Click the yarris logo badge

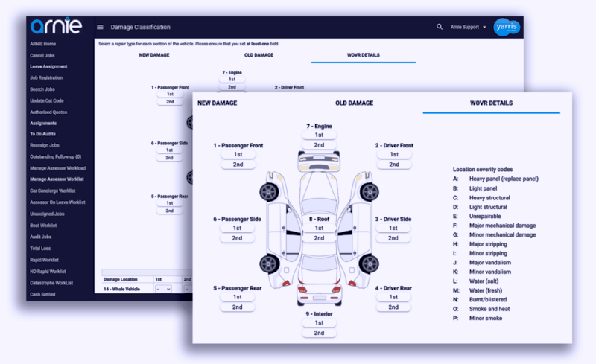507,27
